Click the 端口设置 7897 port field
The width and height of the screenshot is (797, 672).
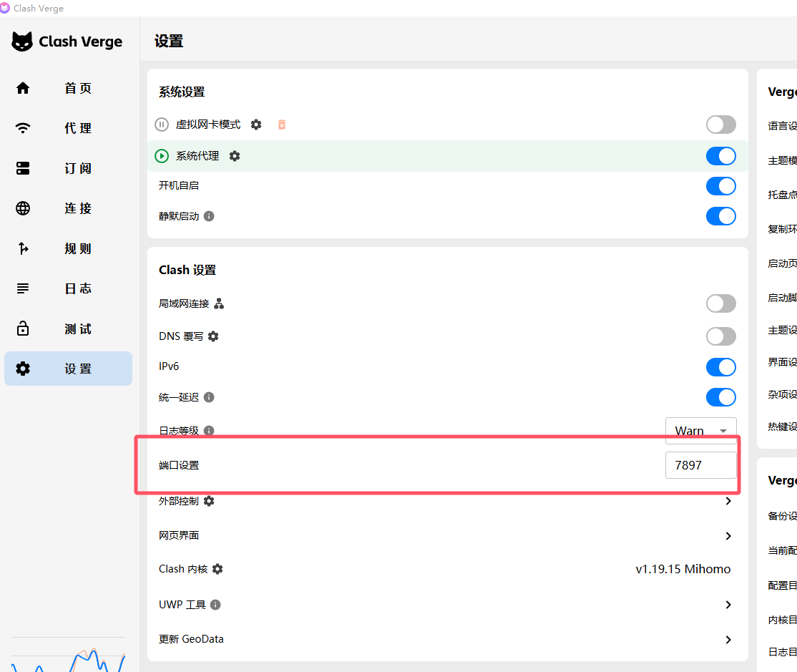click(700, 465)
